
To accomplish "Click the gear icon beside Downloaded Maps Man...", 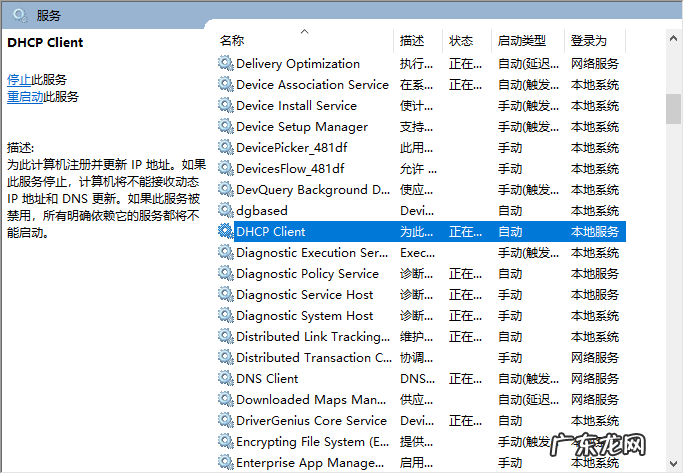I will tap(226, 399).
